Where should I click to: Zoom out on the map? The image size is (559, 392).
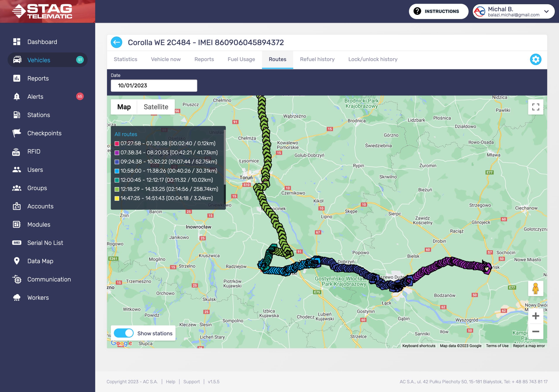(536, 331)
